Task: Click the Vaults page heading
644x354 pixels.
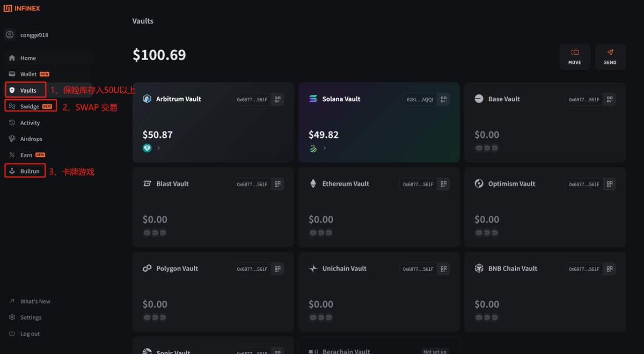Action: (143, 21)
